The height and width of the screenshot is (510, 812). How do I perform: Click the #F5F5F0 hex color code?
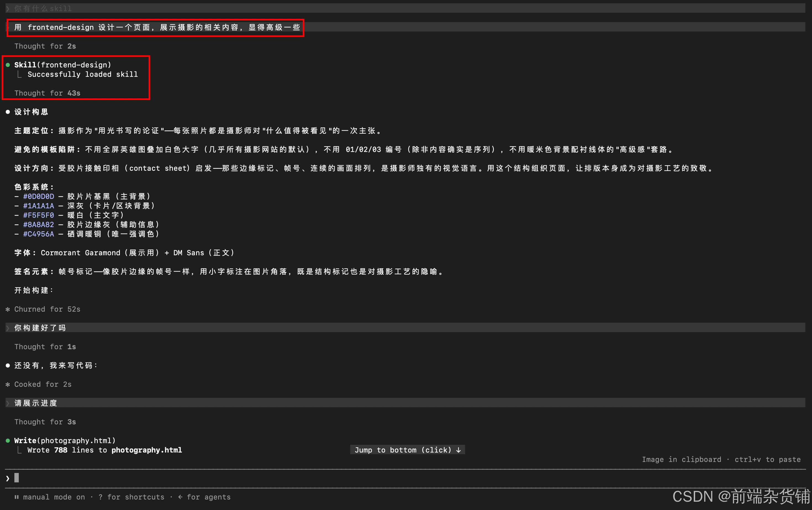point(38,215)
